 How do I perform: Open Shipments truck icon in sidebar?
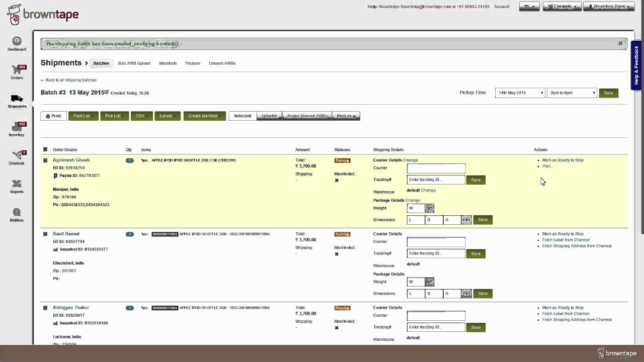[x=17, y=99]
